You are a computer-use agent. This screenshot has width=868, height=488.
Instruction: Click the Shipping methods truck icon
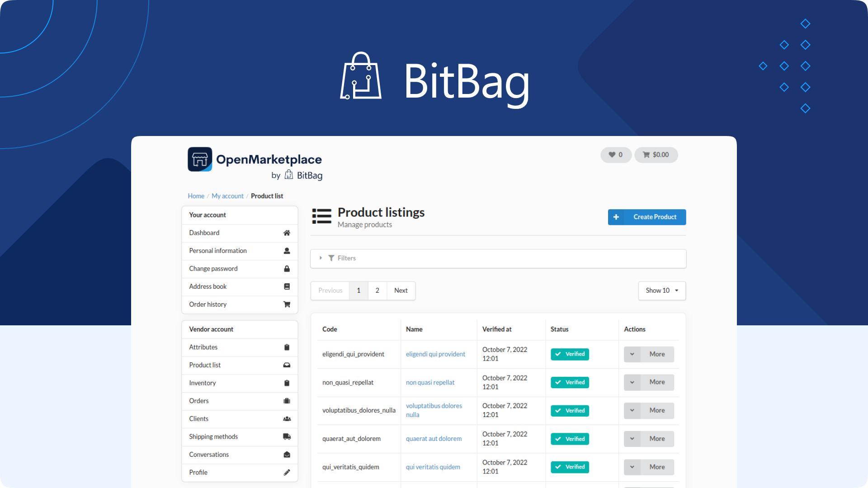point(287,436)
